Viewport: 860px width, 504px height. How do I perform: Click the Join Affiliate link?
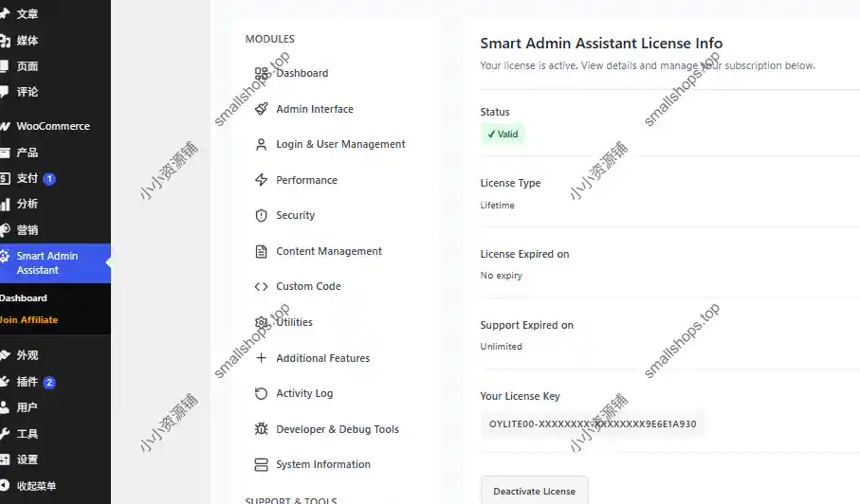[28, 320]
